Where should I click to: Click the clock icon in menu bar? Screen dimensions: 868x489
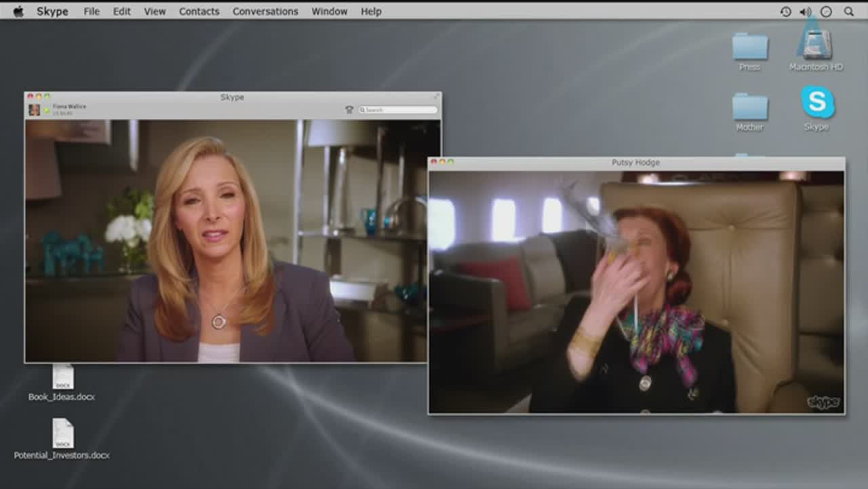coord(826,12)
